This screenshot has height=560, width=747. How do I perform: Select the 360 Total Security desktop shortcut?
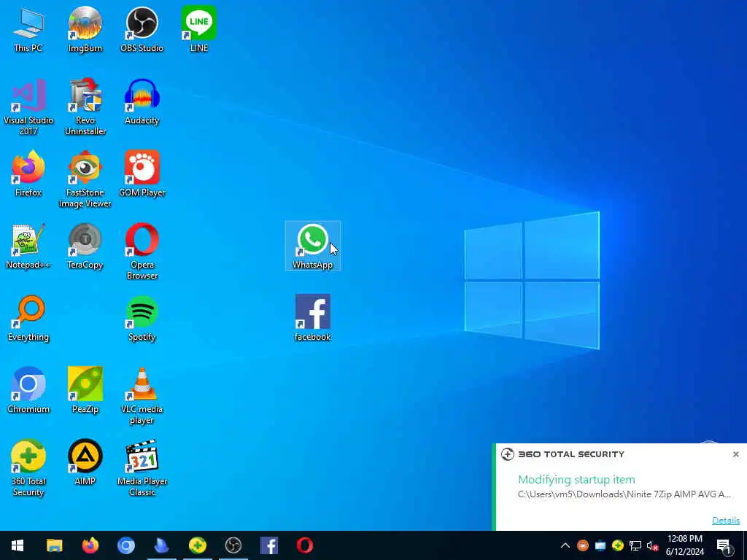coord(28,469)
